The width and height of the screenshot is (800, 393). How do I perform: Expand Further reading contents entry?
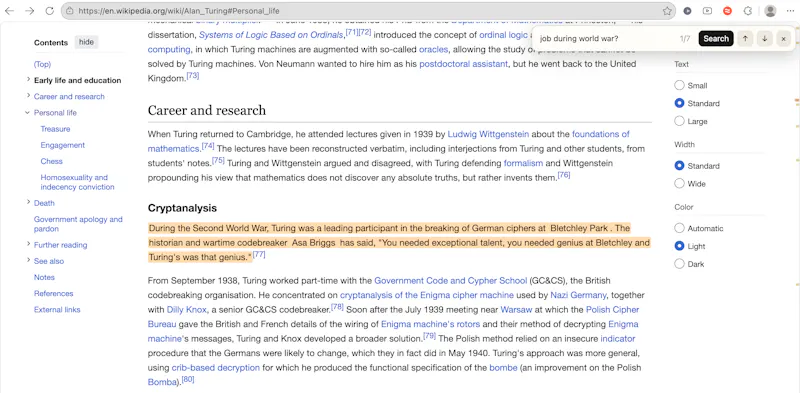28,244
